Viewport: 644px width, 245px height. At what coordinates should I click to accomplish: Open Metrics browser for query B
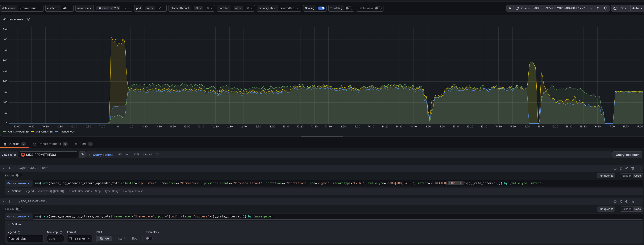click(x=18, y=216)
